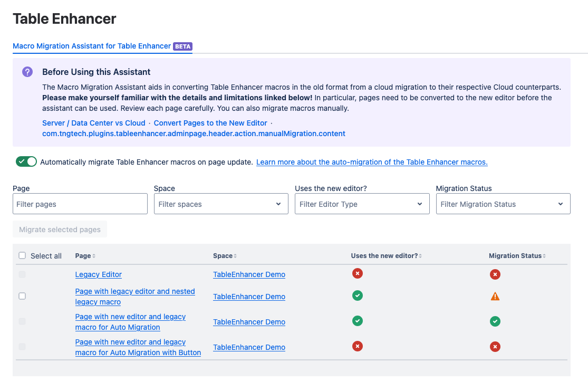Open the Filter Migration Status dropdown

(x=503, y=204)
